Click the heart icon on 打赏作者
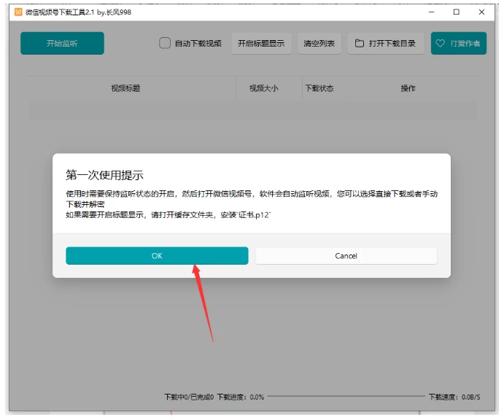This screenshot has width=504, height=420. coord(440,44)
